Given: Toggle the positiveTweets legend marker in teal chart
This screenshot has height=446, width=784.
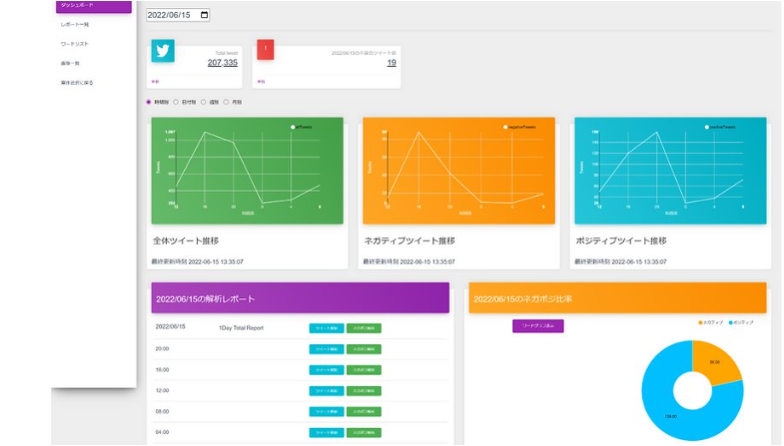Looking at the screenshot, I should (x=707, y=127).
